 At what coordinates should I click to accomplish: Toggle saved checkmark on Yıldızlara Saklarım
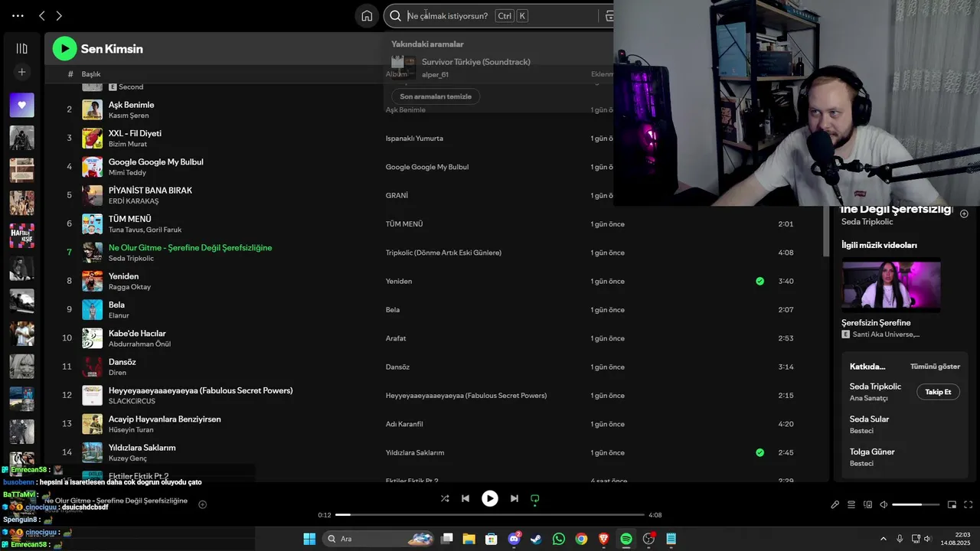click(759, 452)
